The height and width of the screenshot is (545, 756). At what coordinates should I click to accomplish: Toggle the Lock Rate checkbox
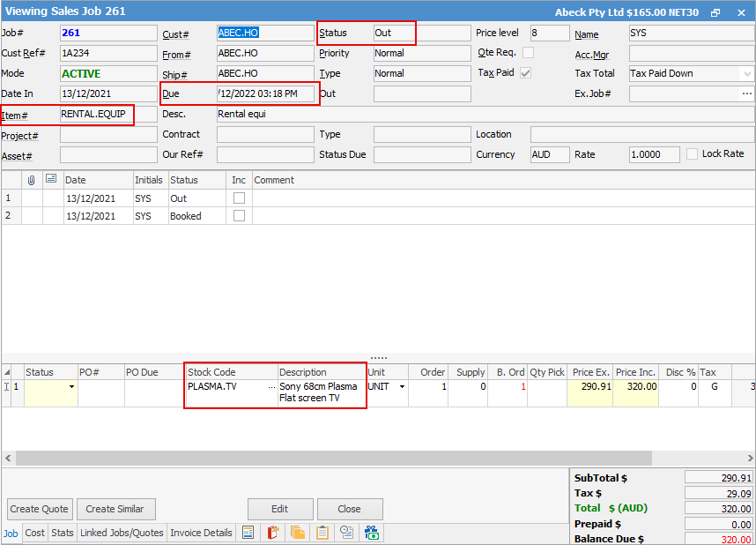click(692, 154)
